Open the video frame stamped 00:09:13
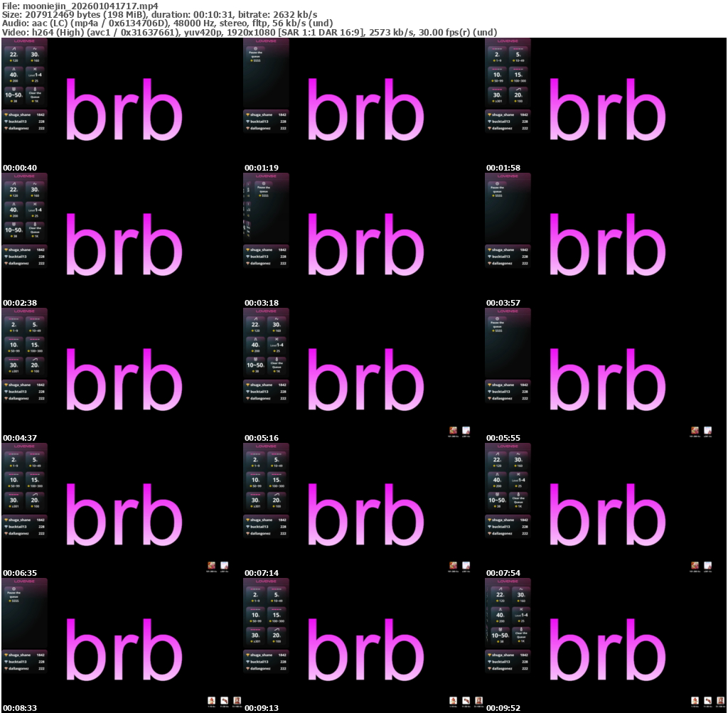Image resolution: width=728 pixels, height=713 pixels. click(x=363, y=645)
